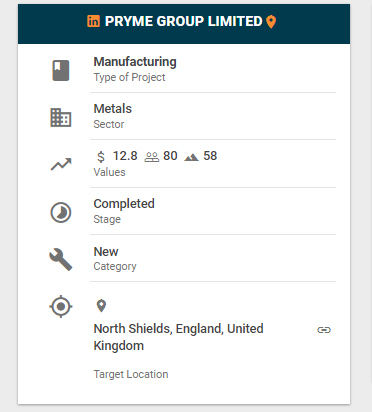Viewport: 372px width, 412px height.
Task: Click the pie clock icon beside Stage
Action: pyautogui.click(x=61, y=212)
